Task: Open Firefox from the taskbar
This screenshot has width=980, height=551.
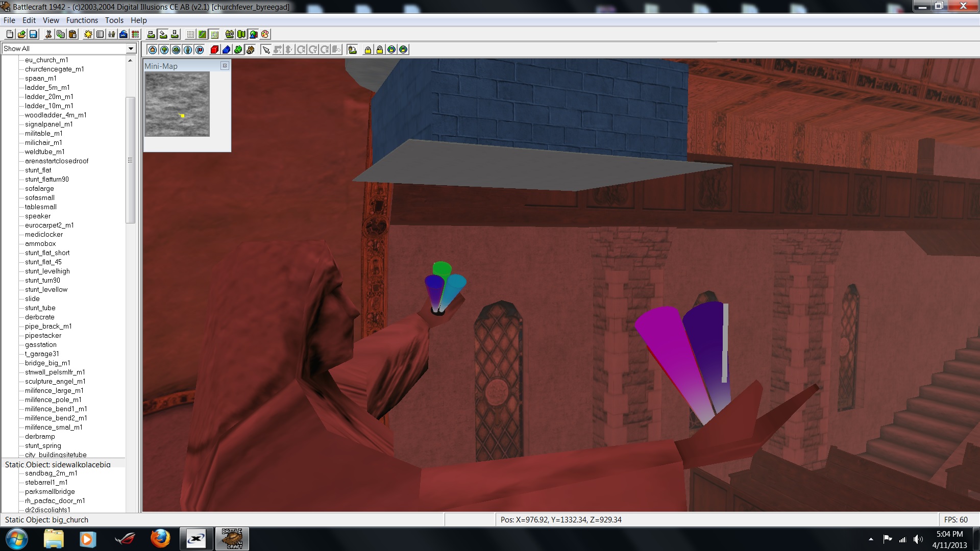Action: 160,539
